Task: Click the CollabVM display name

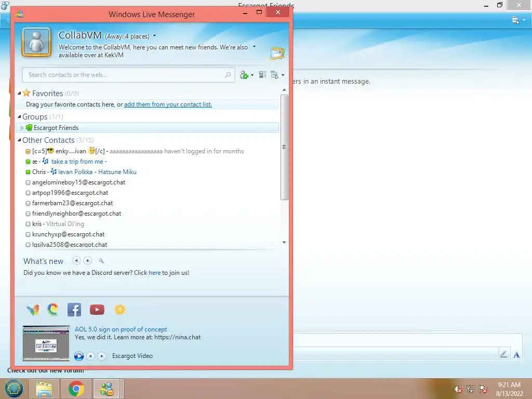Action: 80,35
